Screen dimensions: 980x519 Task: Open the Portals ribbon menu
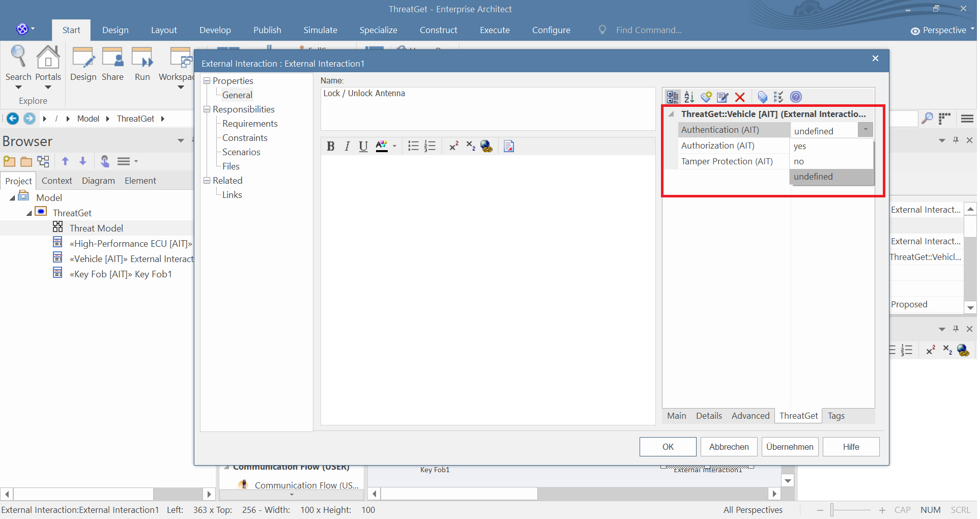[48, 66]
